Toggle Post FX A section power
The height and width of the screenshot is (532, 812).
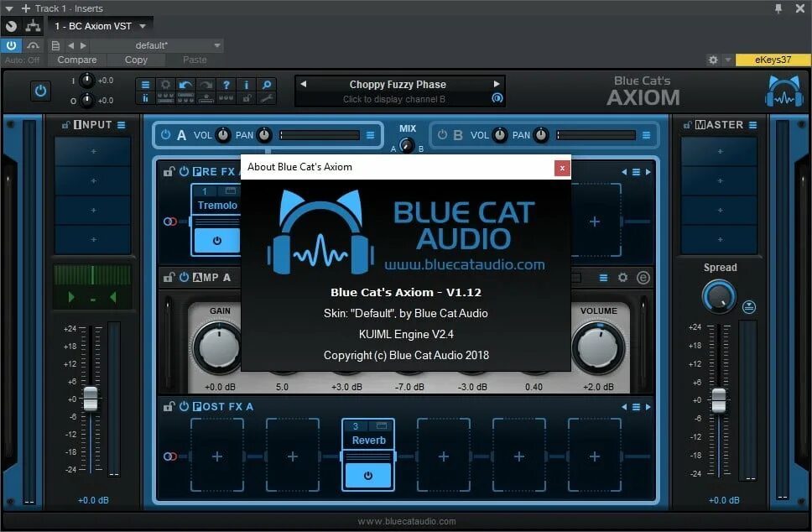coord(184,406)
